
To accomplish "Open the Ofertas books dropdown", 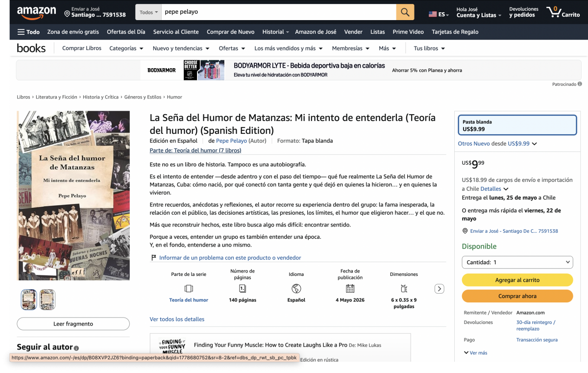I will click(232, 49).
